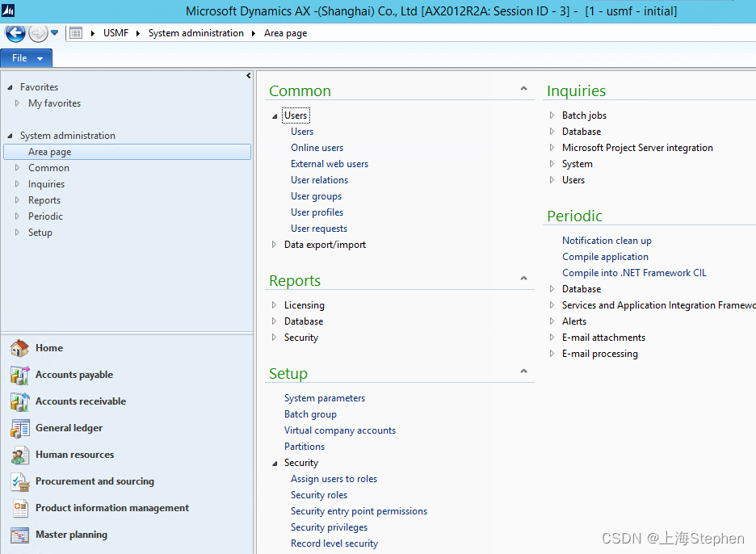Click the Back navigation arrow button
This screenshot has width=756, height=554.
[15, 33]
